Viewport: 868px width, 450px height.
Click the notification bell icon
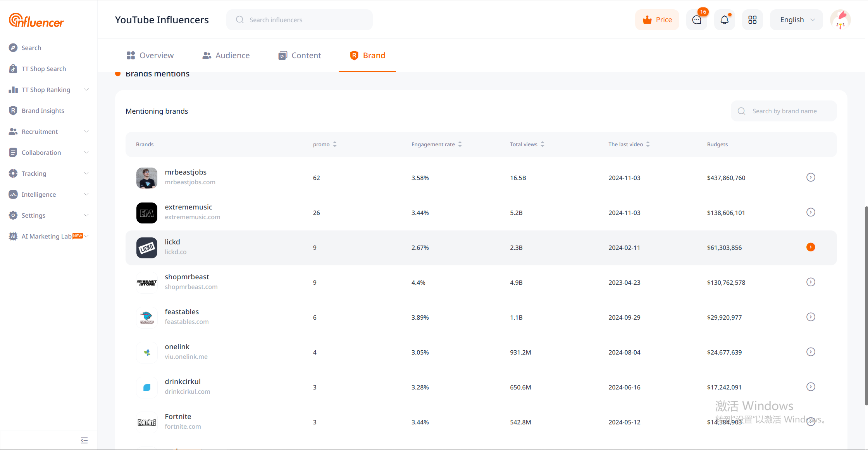(x=724, y=20)
